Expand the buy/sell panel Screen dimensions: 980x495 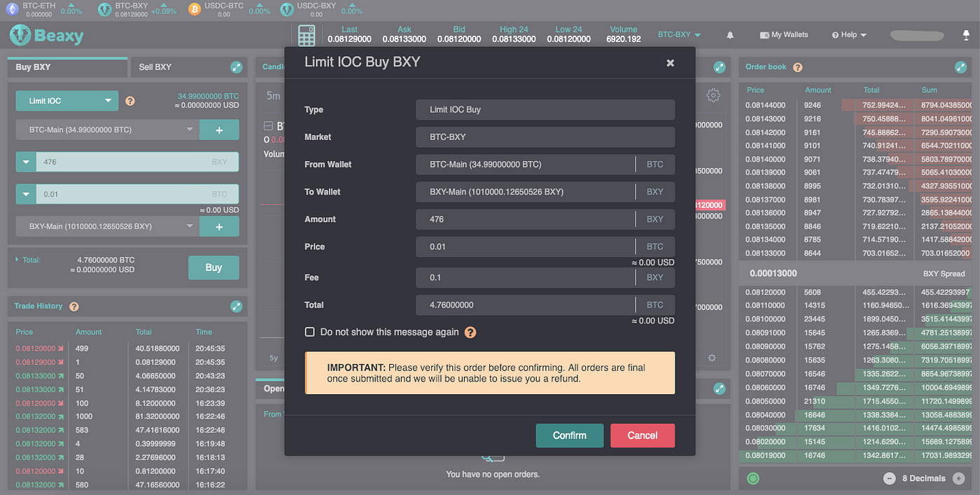(237, 67)
